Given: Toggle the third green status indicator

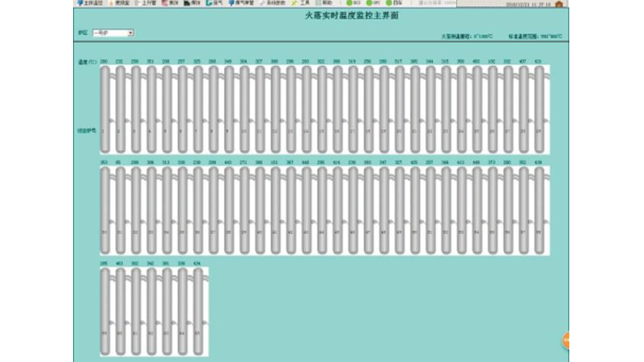Looking at the screenshot, I should (396, 3).
